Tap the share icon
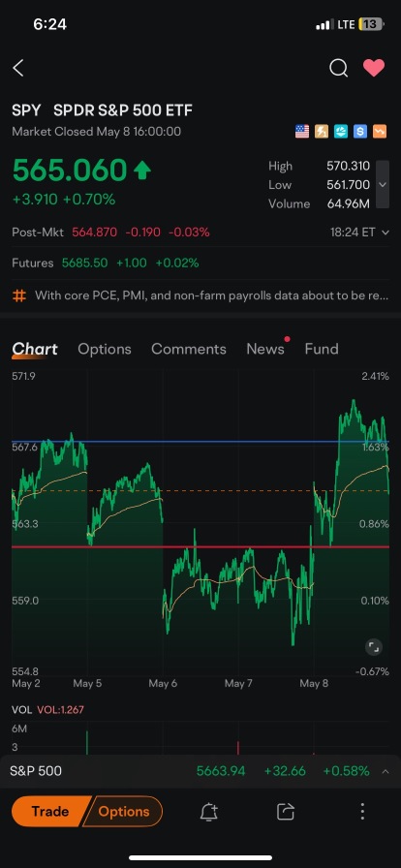Viewport: 401px width, 868px height. 285,812
